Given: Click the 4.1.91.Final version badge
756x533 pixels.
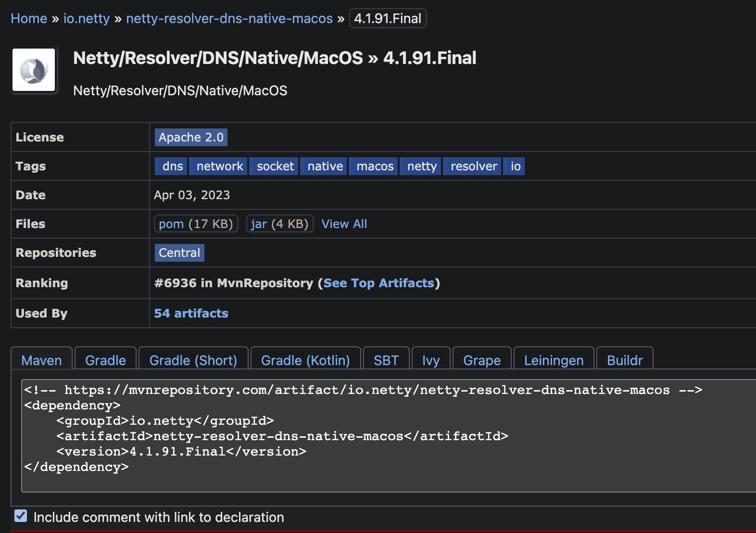Looking at the screenshot, I should [388, 18].
